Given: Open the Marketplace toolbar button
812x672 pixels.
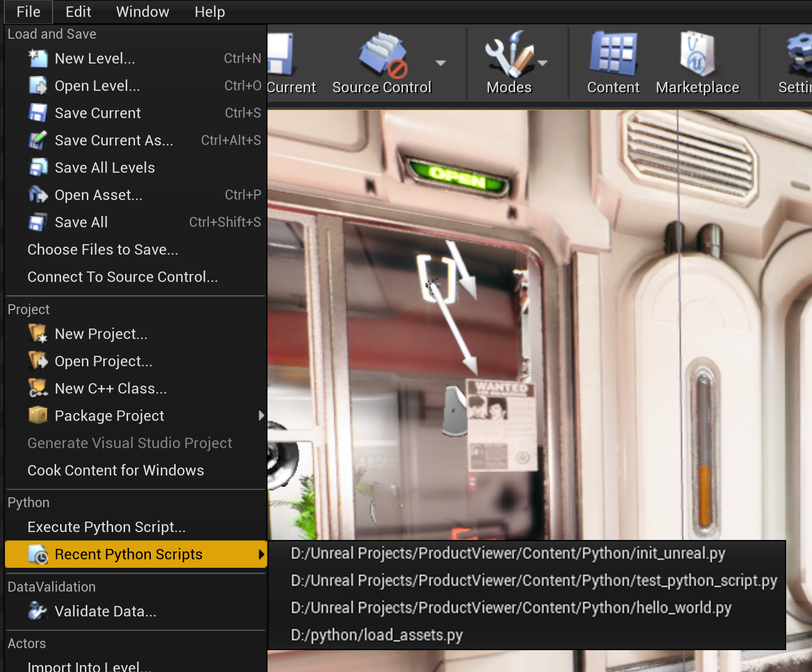Looking at the screenshot, I should click(x=697, y=64).
